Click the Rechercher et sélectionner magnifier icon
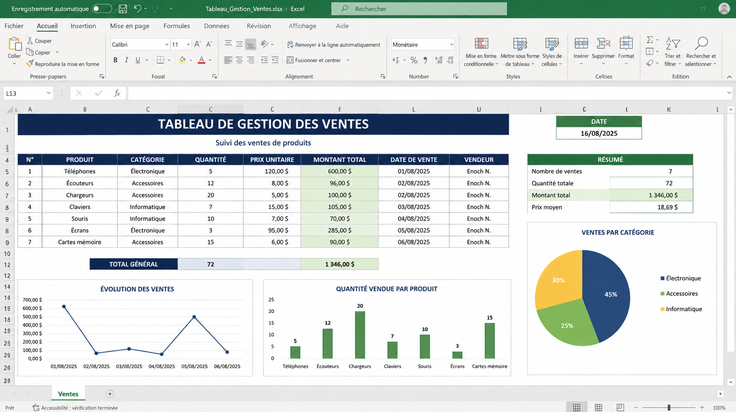 (701, 43)
